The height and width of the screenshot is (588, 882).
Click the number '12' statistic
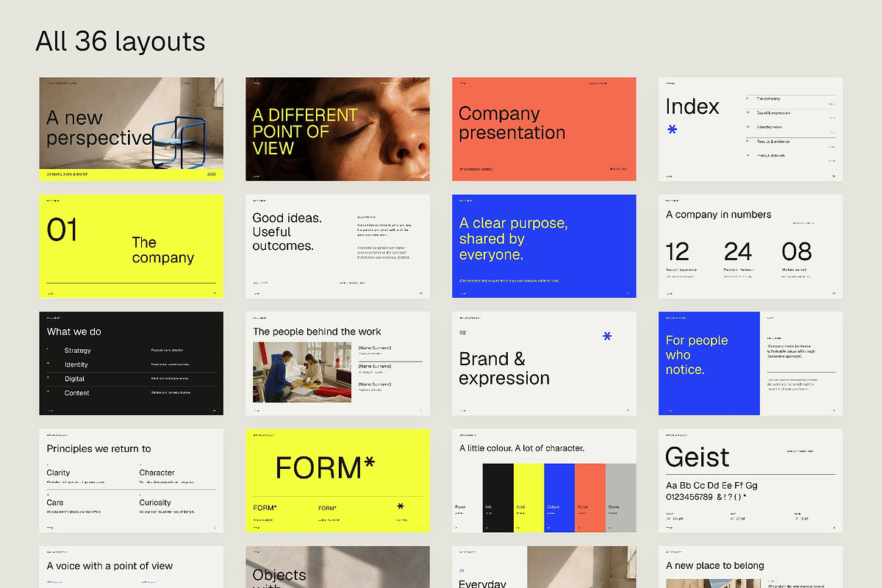click(678, 252)
